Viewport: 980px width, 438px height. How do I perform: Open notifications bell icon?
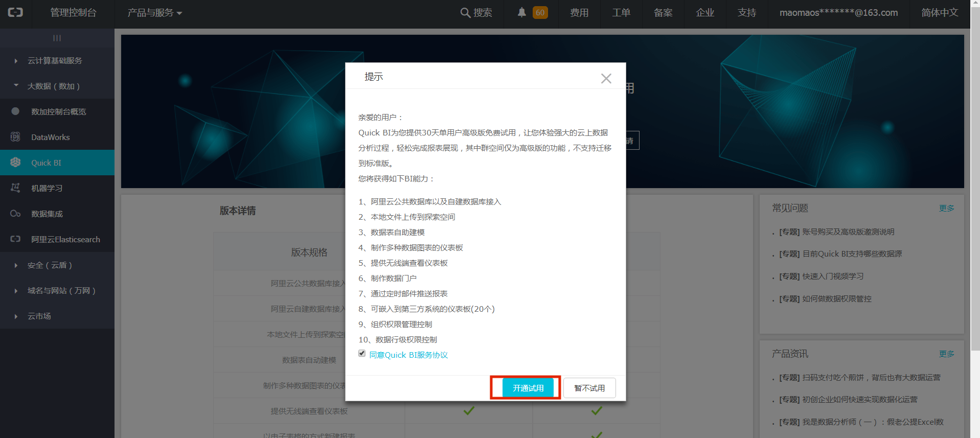coord(521,13)
